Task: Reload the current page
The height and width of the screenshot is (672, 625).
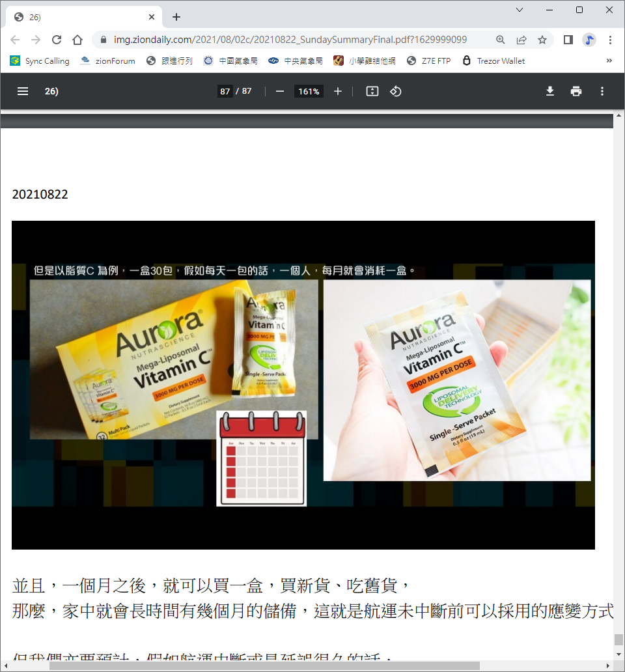Action: point(57,40)
